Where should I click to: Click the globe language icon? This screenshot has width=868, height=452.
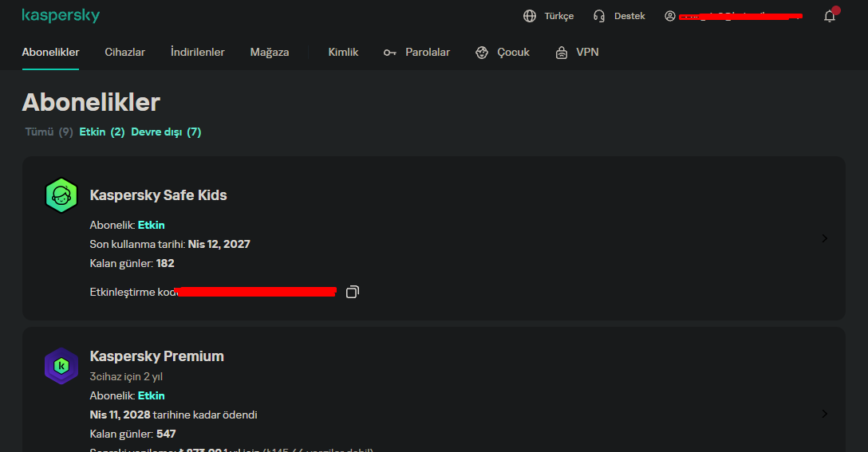[530, 16]
